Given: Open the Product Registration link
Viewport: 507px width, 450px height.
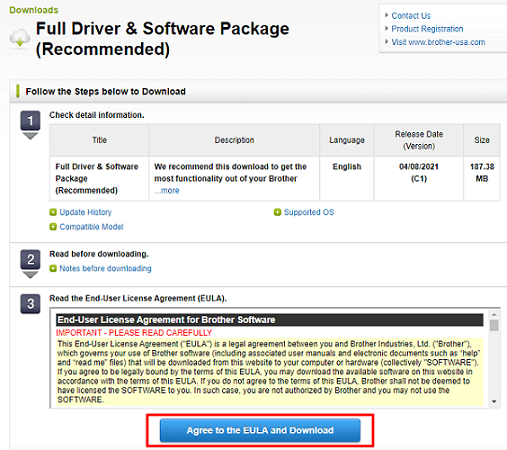Looking at the screenshot, I should point(427,29).
